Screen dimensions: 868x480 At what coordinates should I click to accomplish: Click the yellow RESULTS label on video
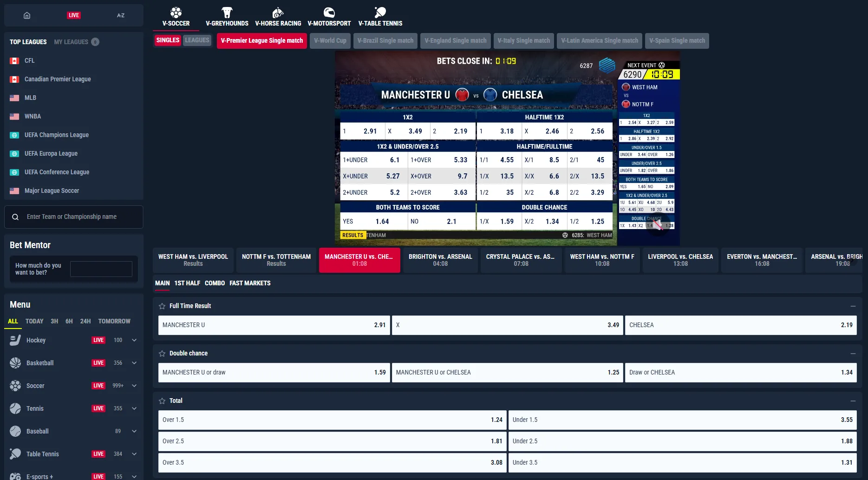(x=353, y=235)
